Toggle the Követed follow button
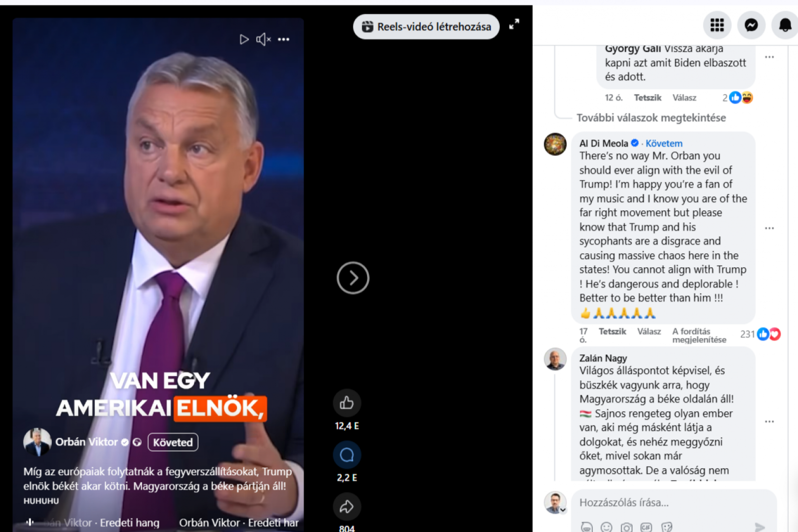This screenshot has height=532, width=798. 173,442
